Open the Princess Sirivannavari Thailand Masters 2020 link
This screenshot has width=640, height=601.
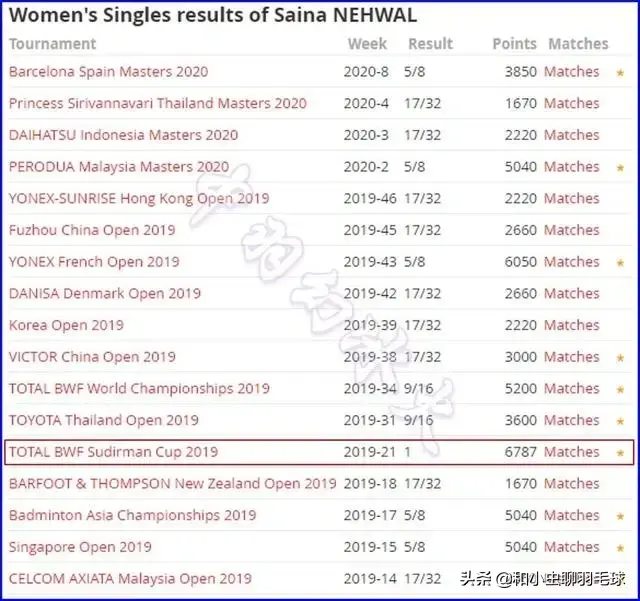point(158,103)
